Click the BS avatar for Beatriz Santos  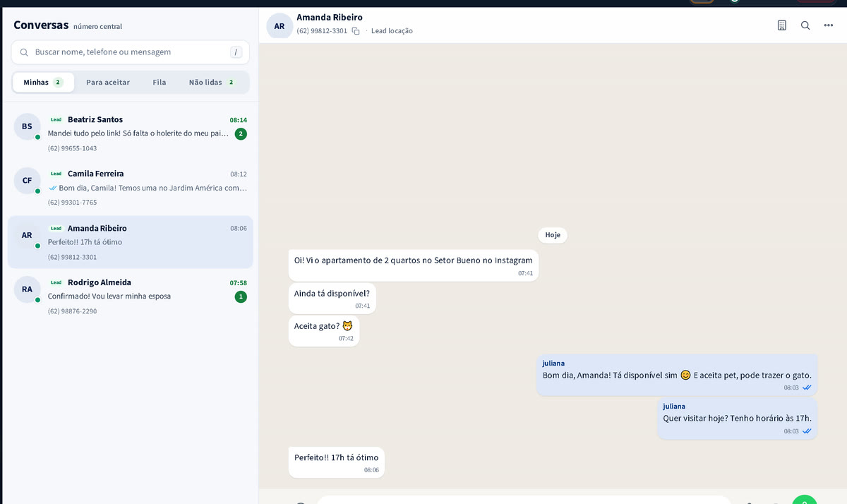(27, 126)
